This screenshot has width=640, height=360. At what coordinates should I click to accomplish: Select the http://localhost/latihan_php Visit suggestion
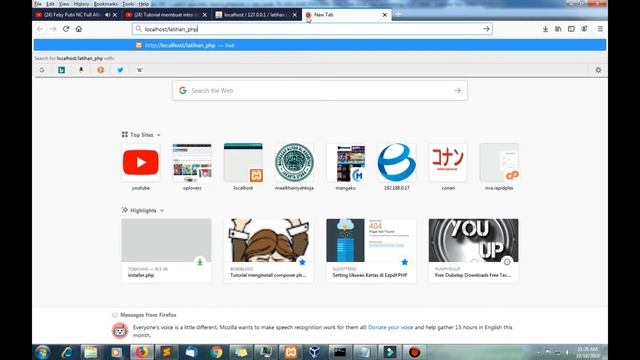tap(320, 45)
